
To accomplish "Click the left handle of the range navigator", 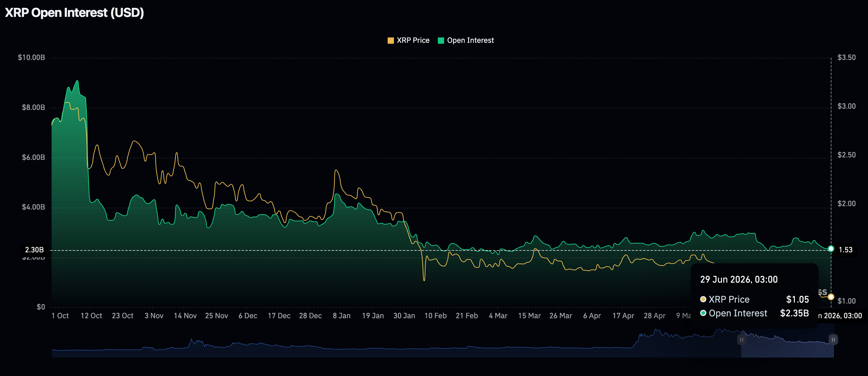I will point(741,340).
